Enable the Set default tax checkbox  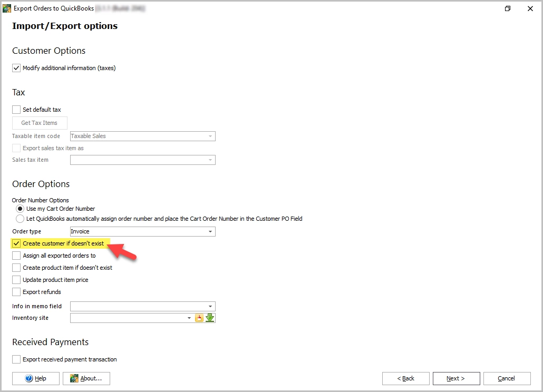(x=16, y=110)
